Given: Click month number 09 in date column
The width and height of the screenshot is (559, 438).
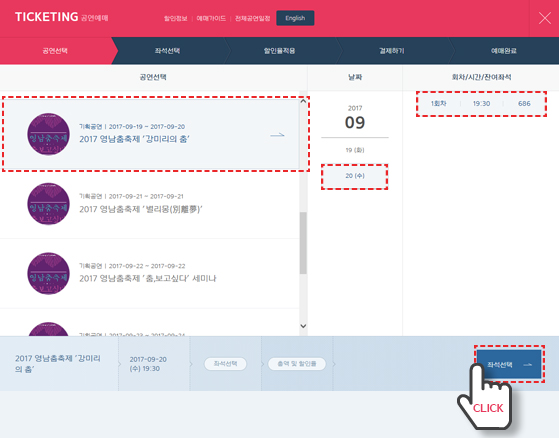Looking at the screenshot, I should pos(355,122).
